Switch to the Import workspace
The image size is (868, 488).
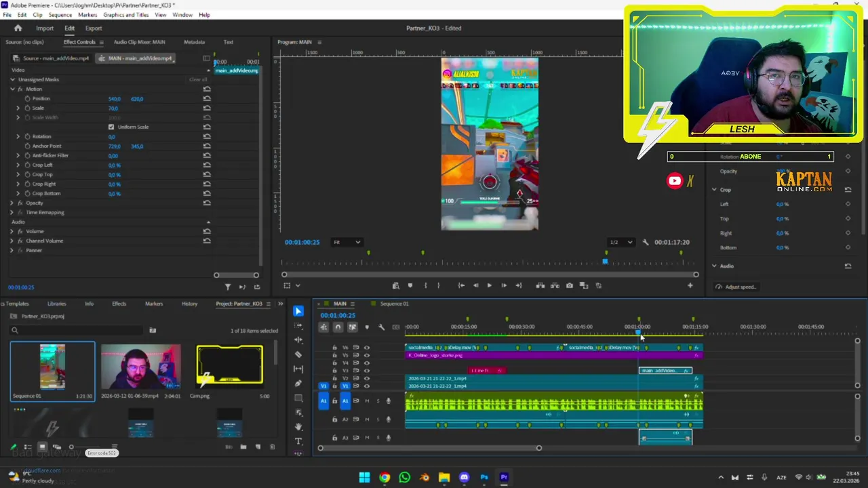pyautogui.click(x=45, y=28)
